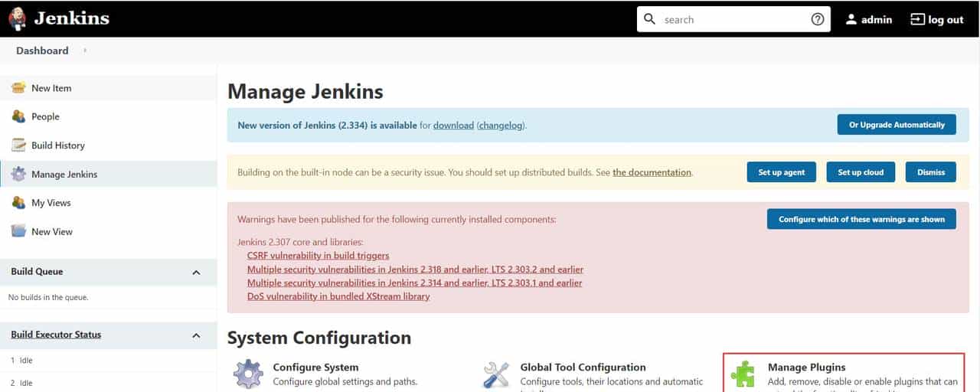Click the Build History notepad icon
Screen dimensions: 980x392
[18, 145]
